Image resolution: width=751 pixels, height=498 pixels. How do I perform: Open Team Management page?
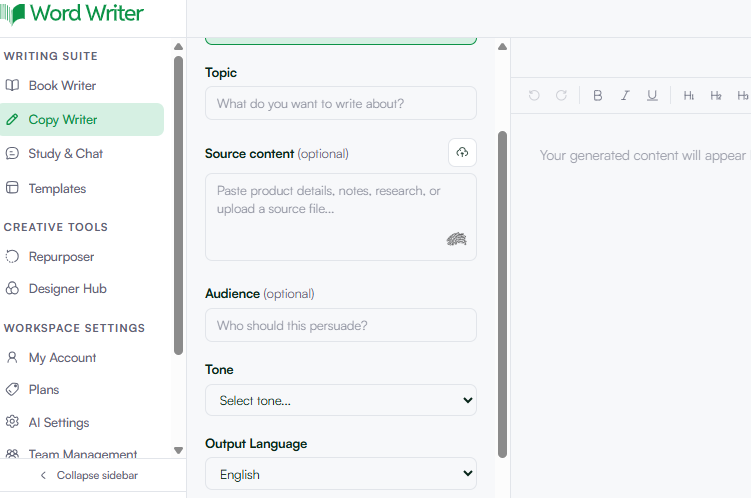(x=82, y=453)
